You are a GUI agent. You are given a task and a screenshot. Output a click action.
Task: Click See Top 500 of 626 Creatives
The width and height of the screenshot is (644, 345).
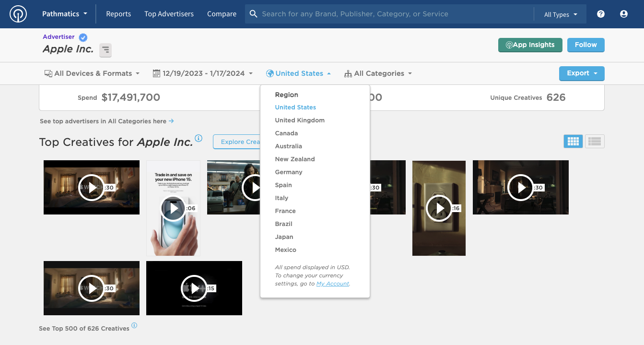(84, 329)
